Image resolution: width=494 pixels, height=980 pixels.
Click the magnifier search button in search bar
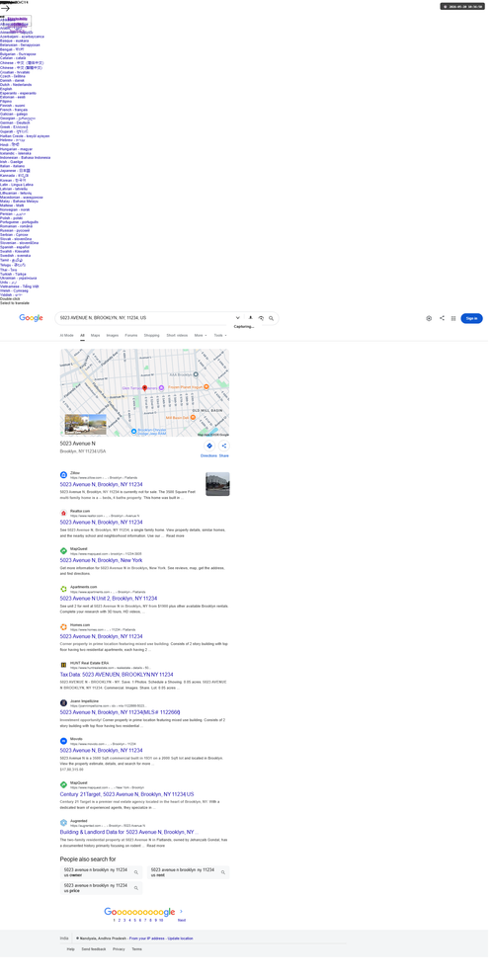pos(271,318)
